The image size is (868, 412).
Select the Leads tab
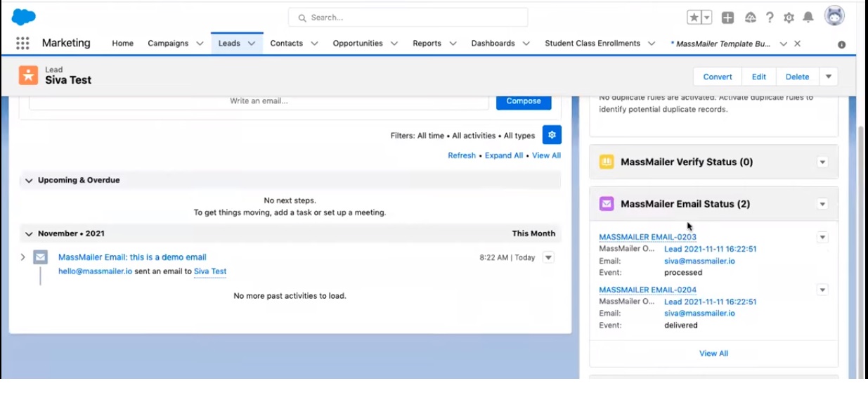229,44
